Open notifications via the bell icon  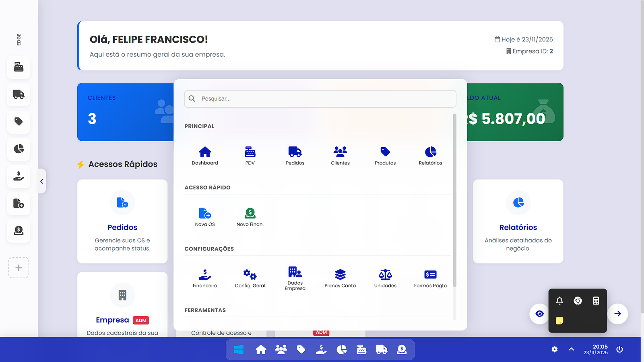point(559,300)
